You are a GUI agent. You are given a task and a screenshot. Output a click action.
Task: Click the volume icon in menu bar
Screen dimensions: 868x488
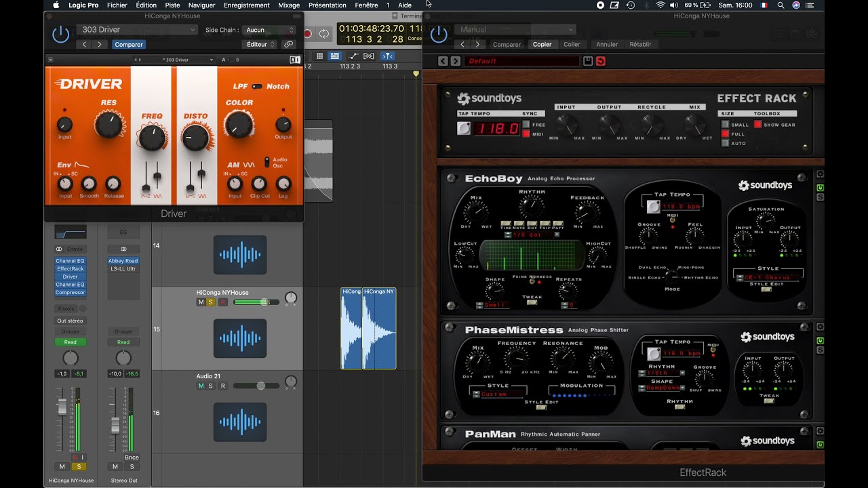(x=674, y=5)
